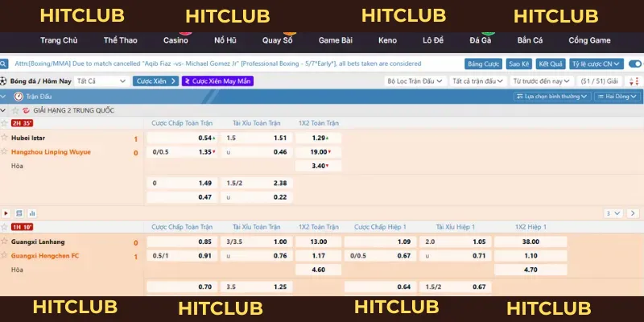
Task: Select over 1.5/2 odds 2.38
Action: pyautogui.click(x=257, y=184)
